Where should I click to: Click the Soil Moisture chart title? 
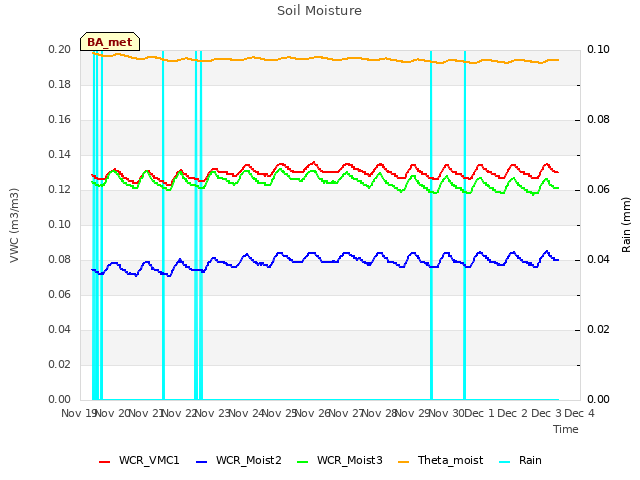319,11
